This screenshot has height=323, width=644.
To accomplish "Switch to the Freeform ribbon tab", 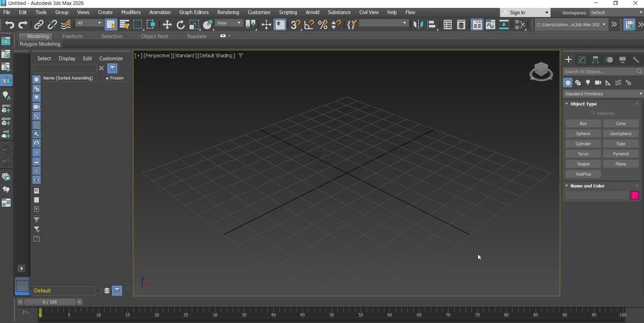I will (72, 36).
